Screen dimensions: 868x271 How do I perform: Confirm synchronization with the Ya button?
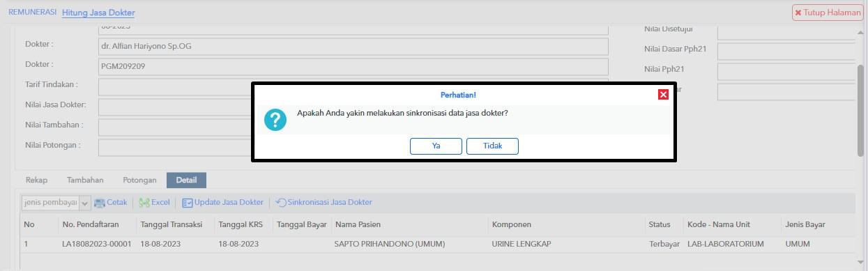tap(436, 146)
